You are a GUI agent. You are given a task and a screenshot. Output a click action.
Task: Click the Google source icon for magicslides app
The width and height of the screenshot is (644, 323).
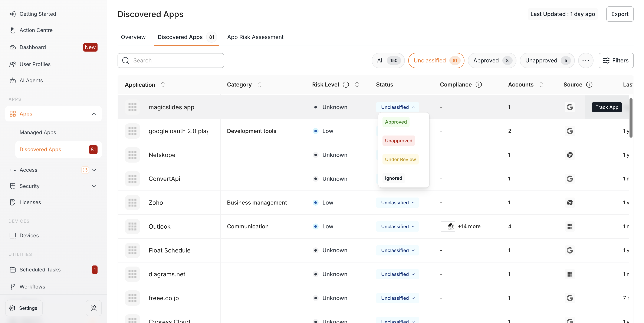(x=570, y=107)
